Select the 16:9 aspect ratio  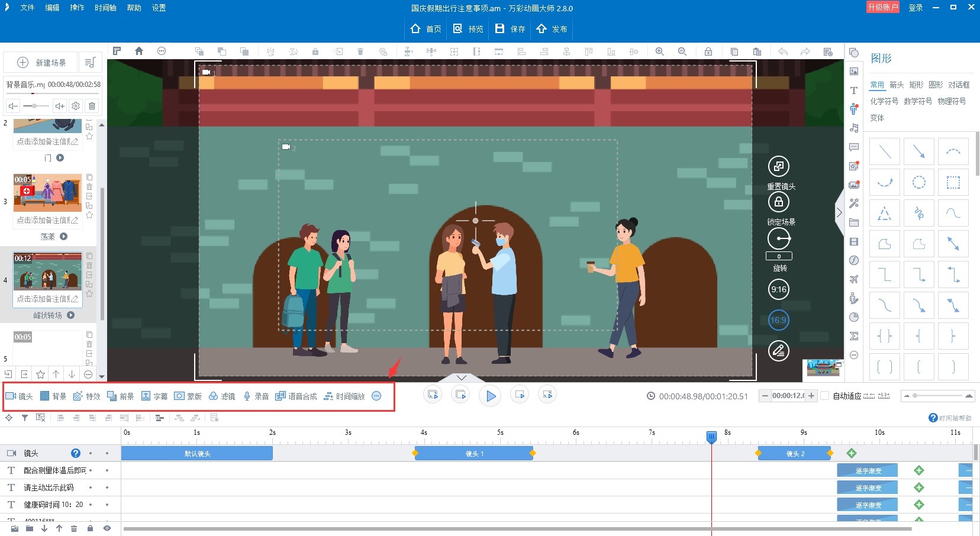[779, 320]
